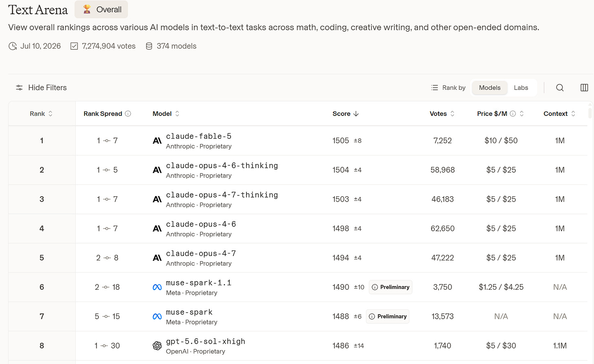Sort by the Price $/M sort arrows
This screenshot has width=594, height=364.
522,114
